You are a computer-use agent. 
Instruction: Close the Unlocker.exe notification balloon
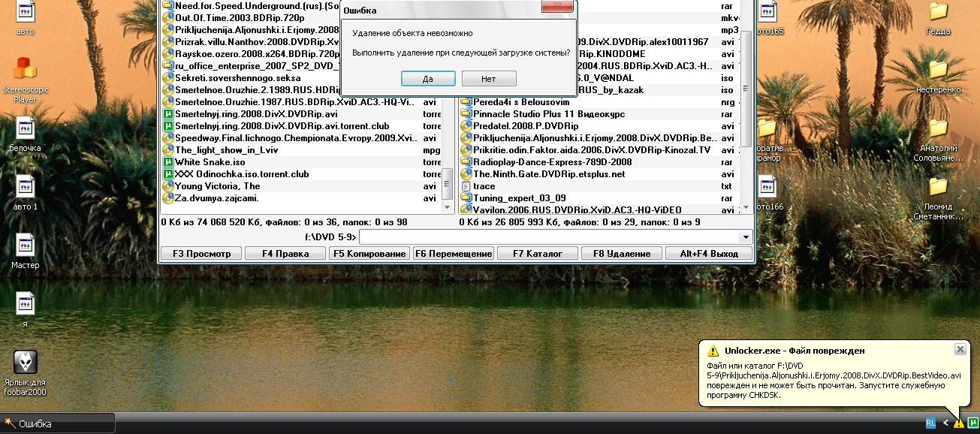coord(960,349)
